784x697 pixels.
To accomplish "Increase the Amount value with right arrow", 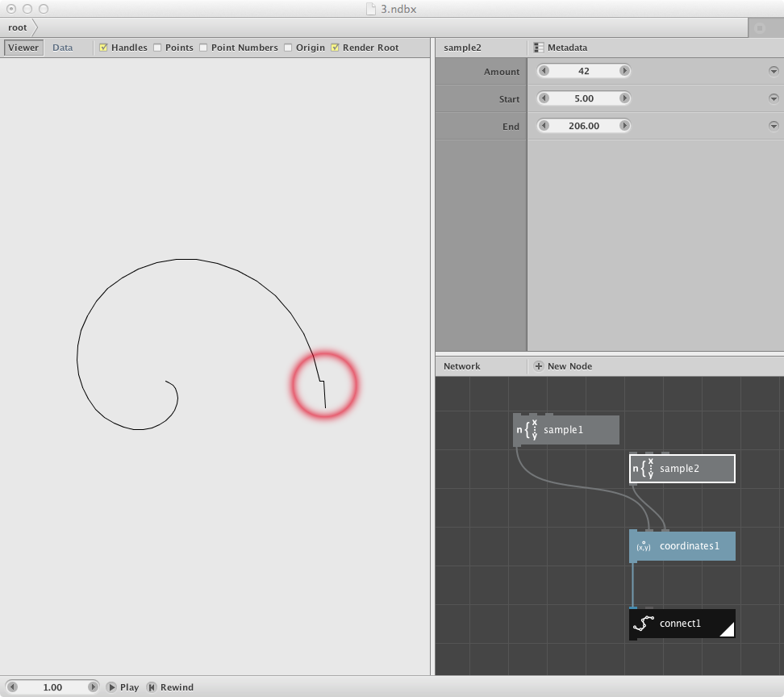I will tap(624, 70).
